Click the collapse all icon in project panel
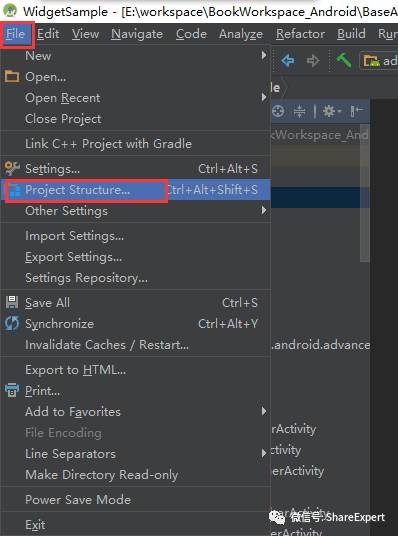 click(300, 111)
